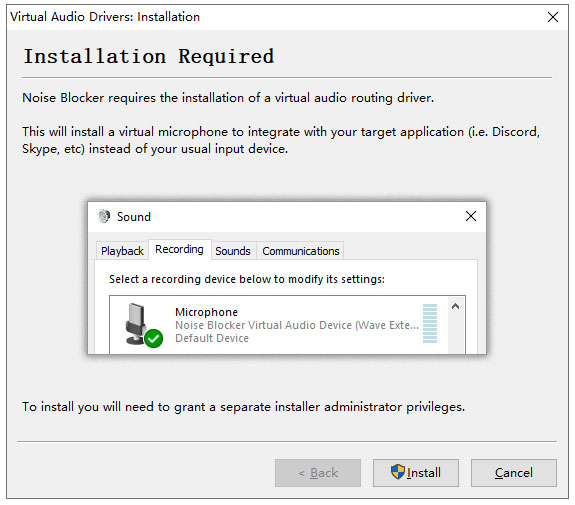Image resolution: width=575 pixels, height=505 pixels.
Task: Go back using the Back button
Action: tap(318, 473)
